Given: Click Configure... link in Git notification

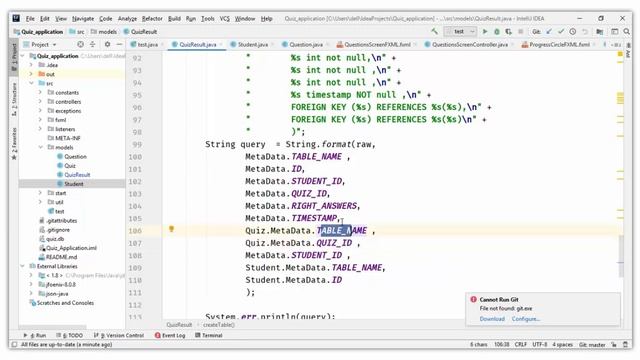Looking at the screenshot, I should click(x=526, y=319).
